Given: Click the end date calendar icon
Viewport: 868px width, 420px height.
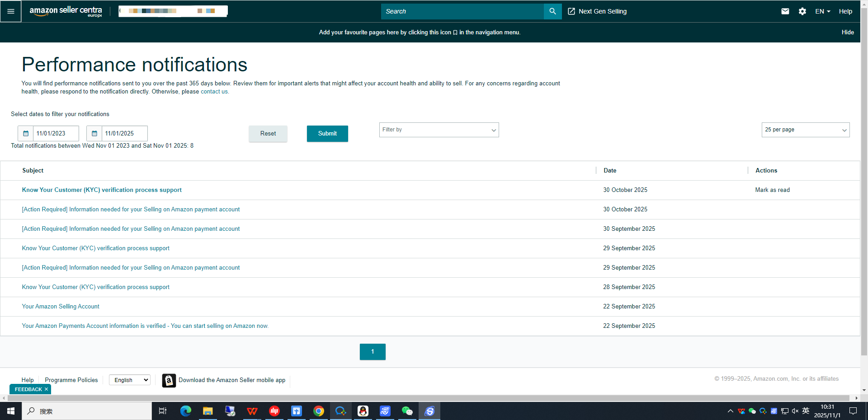Looking at the screenshot, I should 94,134.
